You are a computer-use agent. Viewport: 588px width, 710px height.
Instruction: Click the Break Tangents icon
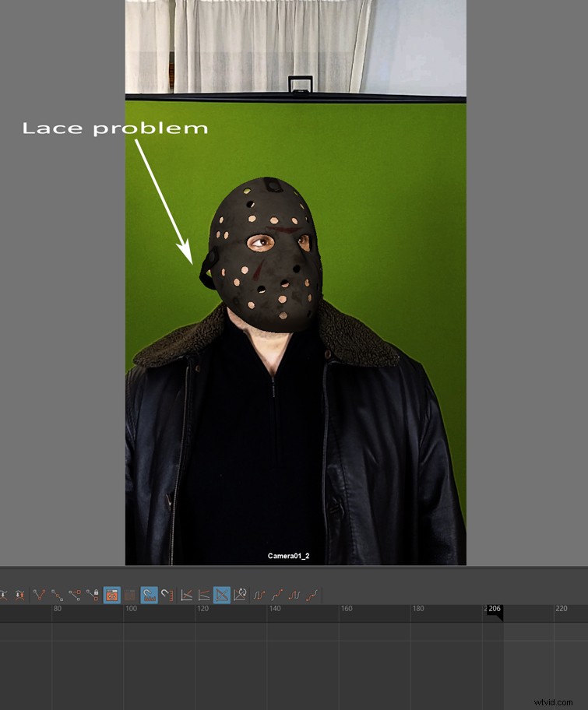coord(40,595)
